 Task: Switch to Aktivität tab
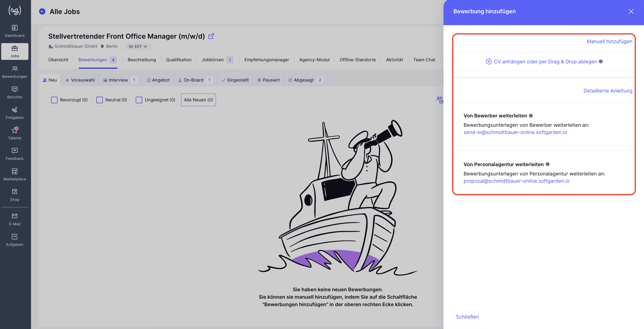point(395,60)
